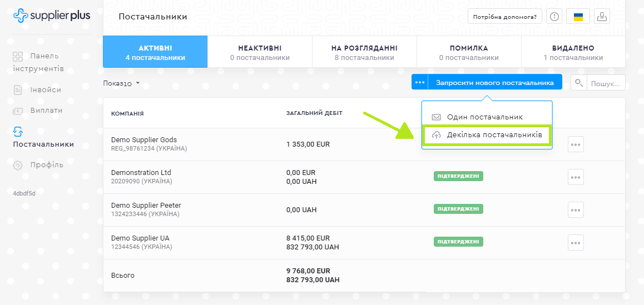Click three-dots toggle beside invite button
The image size is (644, 305).
tap(420, 82)
